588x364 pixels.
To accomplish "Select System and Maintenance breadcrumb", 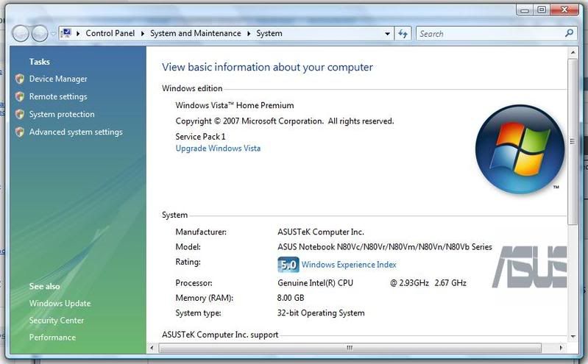I will pyautogui.click(x=195, y=33).
